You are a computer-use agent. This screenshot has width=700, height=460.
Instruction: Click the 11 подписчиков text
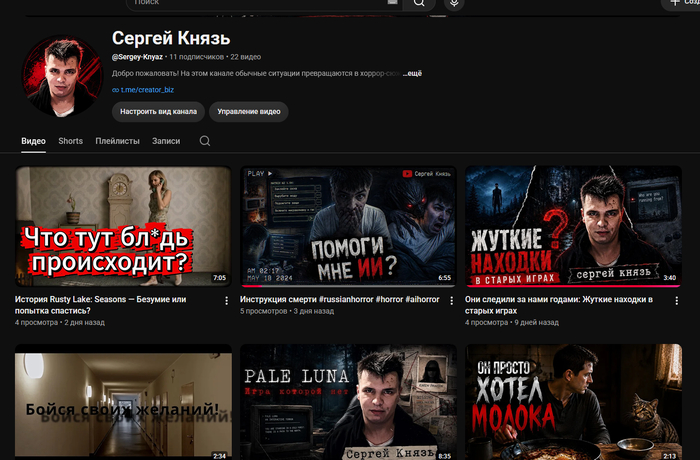point(196,57)
